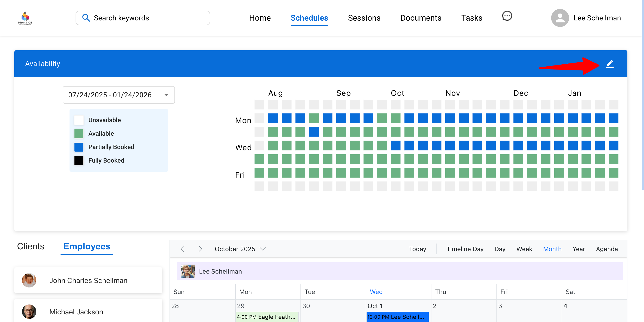Open the chat messages bubble icon

pyautogui.click(x=507, y=16)
